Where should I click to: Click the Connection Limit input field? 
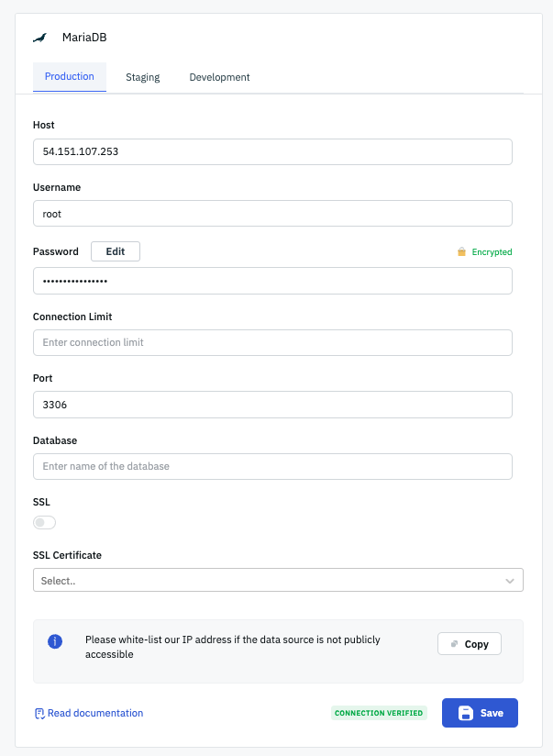[x=272, y=342]
